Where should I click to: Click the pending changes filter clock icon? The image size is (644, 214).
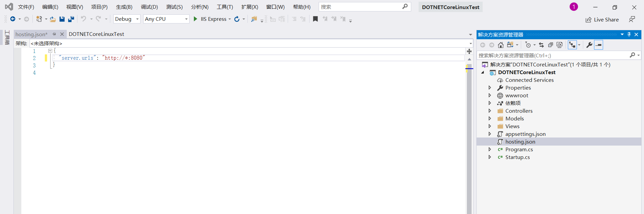pyautogui.click(x=528, y=45)
